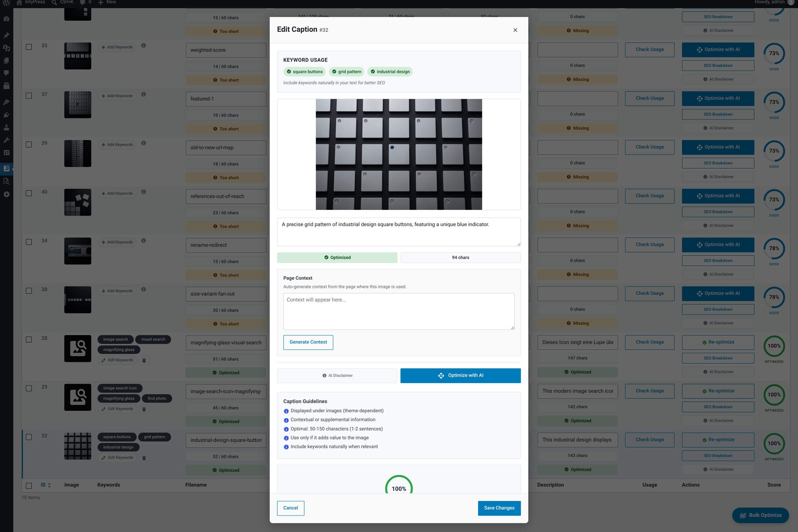Select the 'industrial design' keyword chip in dialog
The height and width of the screenshot is (532, 798).
(390, 71)
